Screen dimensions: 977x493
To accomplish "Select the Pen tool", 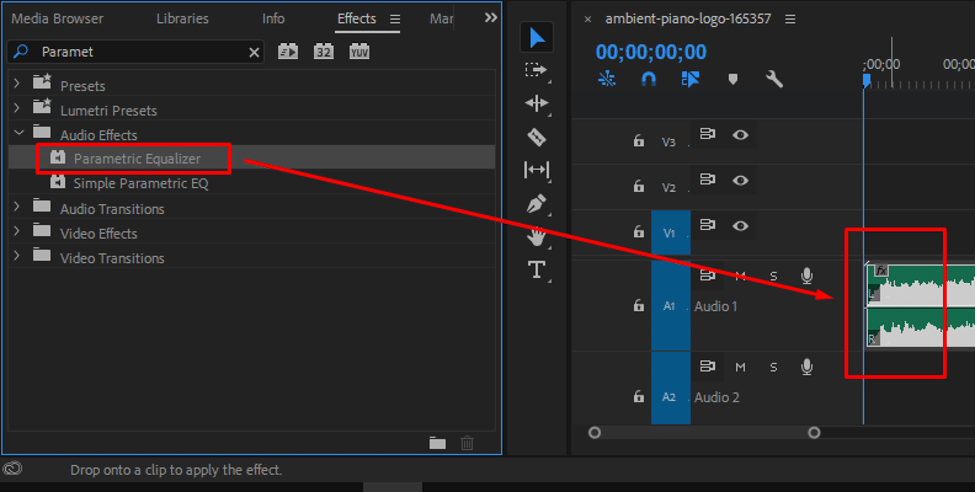I will (x=536, y=203).
